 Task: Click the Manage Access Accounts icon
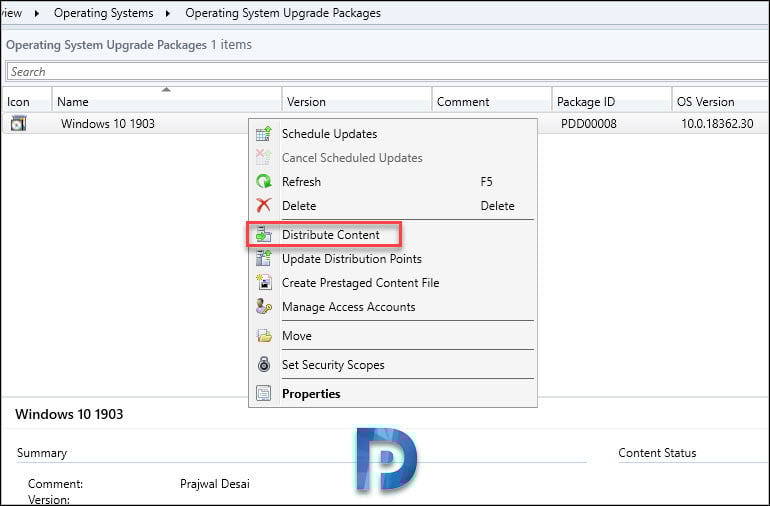264,307
